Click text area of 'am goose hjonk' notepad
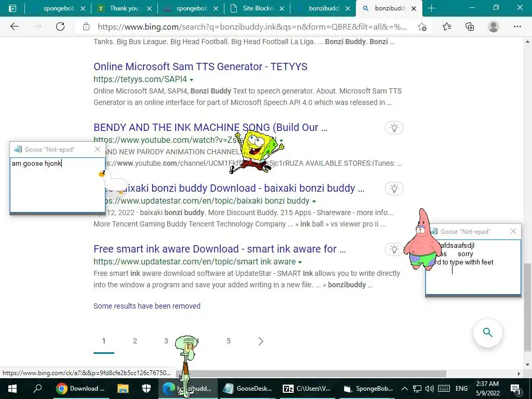The width and height of the screenshot is (532, 399). [x=57, y=184]
